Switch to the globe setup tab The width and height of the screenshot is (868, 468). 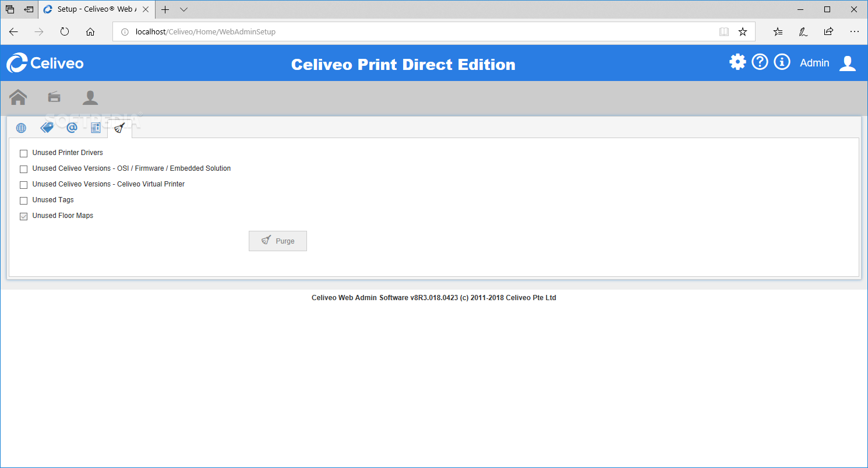click(21, 128)
